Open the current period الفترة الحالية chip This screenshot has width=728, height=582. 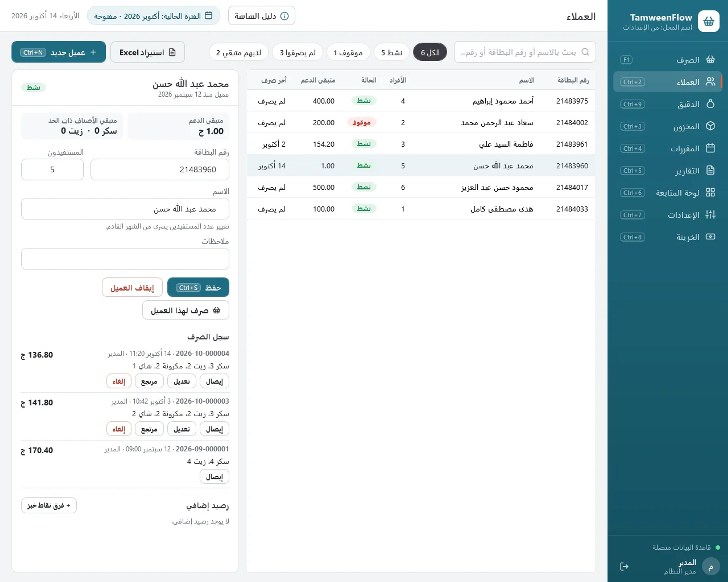[x=153, y=16]
